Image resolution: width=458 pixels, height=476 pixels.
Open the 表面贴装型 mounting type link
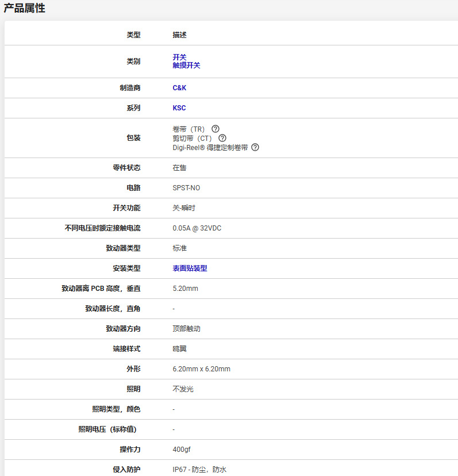[x=190, y=268]
